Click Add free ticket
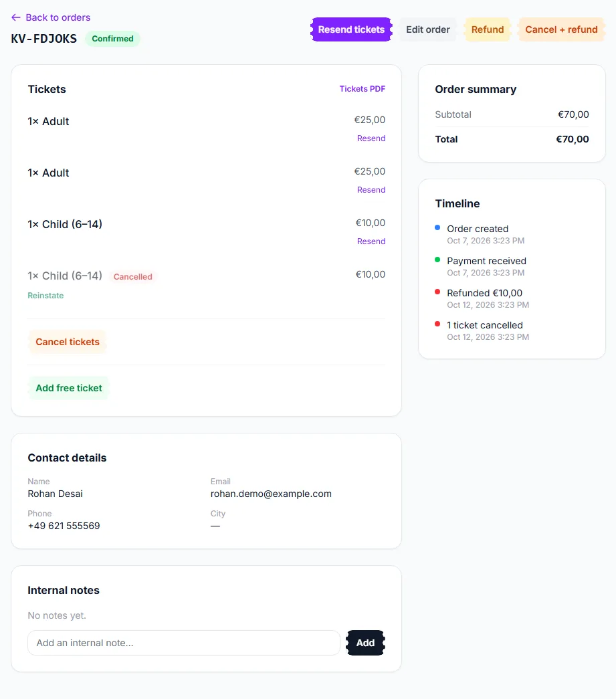 point(69,388)
